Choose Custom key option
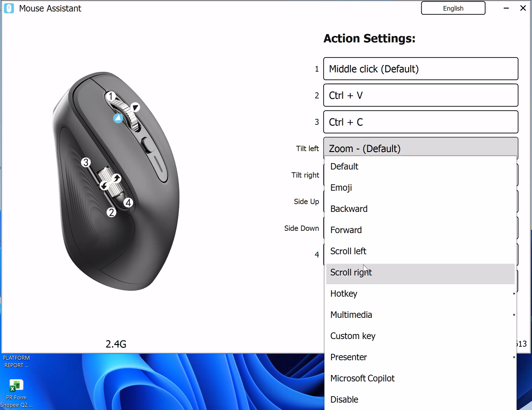532x410 pixels. (420, 336)
